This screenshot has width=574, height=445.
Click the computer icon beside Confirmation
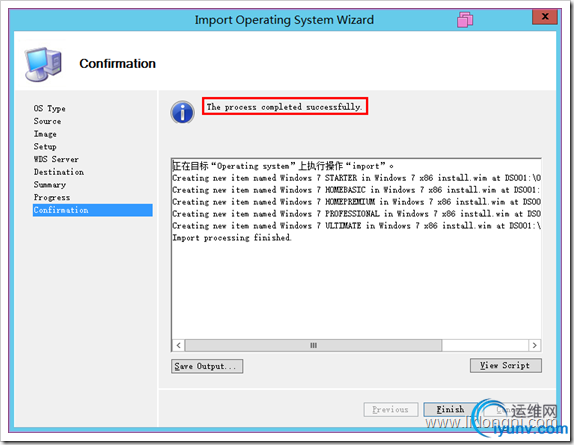(43, 64)
